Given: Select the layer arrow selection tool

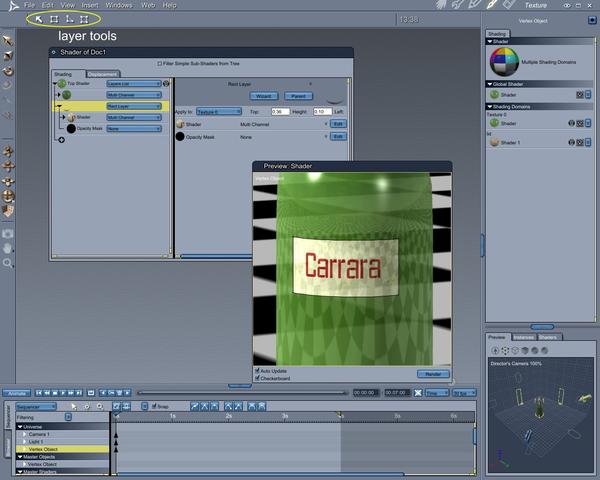Looking at the screenshot, I should coord(39,19).
